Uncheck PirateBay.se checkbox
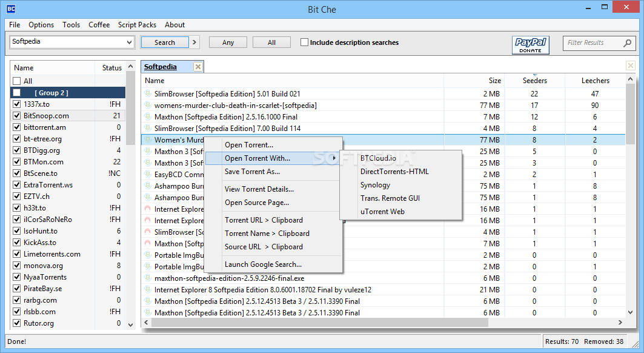The width and height of the screenshot is (644, 353). tap(17, 289)
